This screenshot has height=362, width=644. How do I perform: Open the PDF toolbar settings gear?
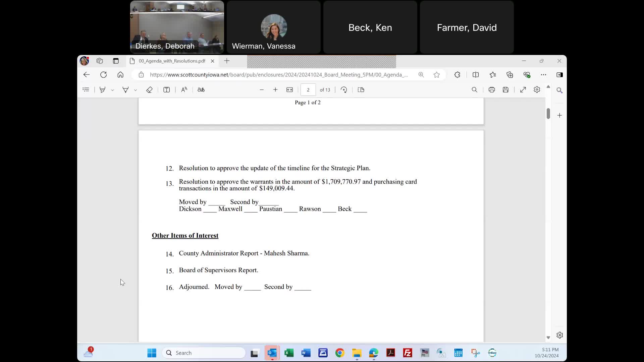click(537, 90)
